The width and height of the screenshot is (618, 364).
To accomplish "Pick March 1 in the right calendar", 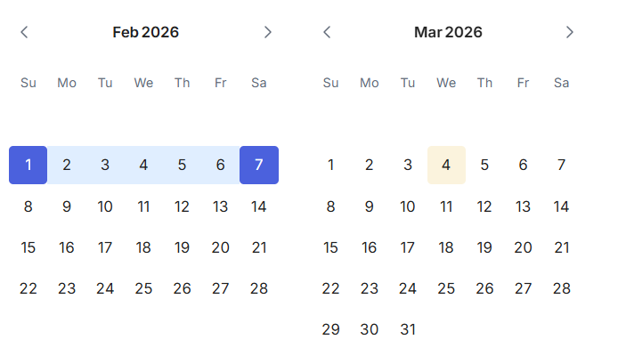I will pyautogui.click(x=331, y=165).
